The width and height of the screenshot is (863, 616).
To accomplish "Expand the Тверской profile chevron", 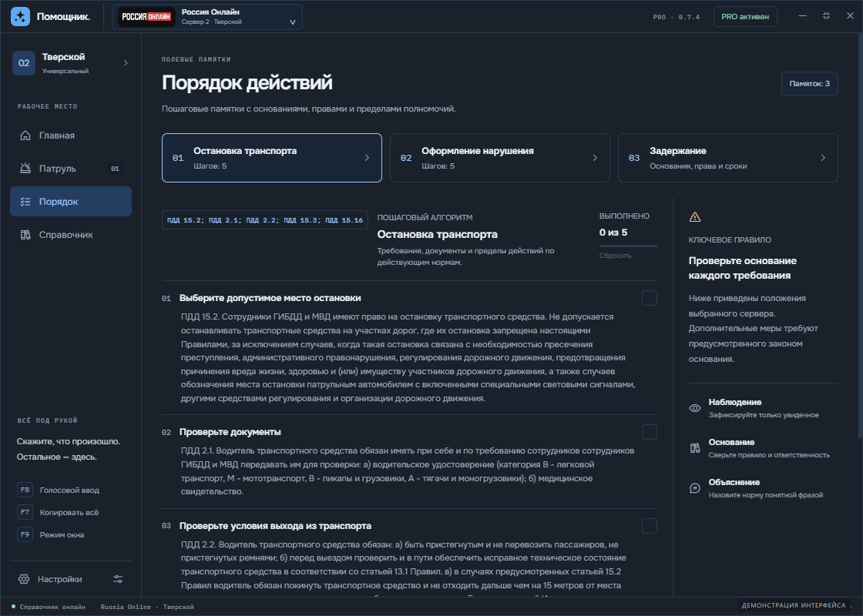I will [x=126, y=62].
